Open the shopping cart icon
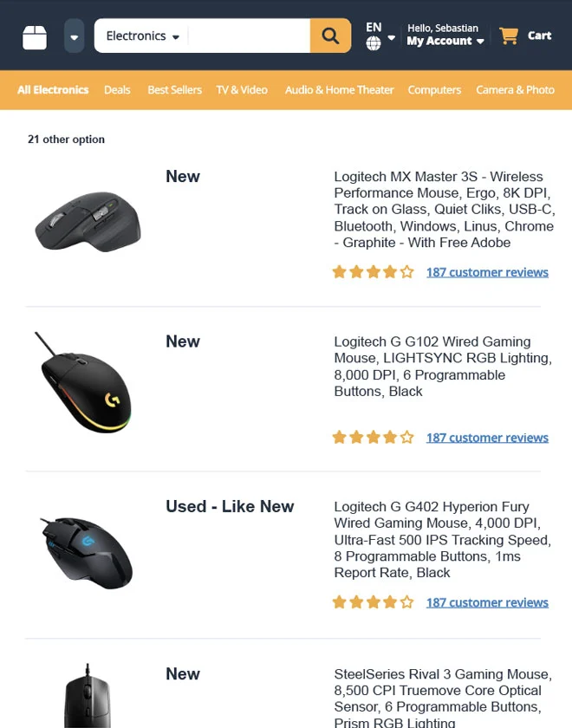The image size is (572, 728). coord(509,36)
